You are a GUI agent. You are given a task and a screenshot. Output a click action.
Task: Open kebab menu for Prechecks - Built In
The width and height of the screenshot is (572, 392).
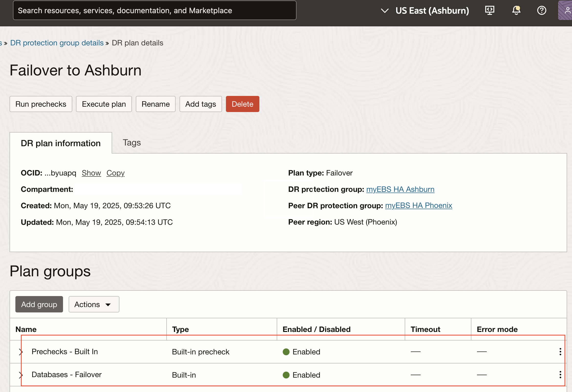(x=560, y=352)
